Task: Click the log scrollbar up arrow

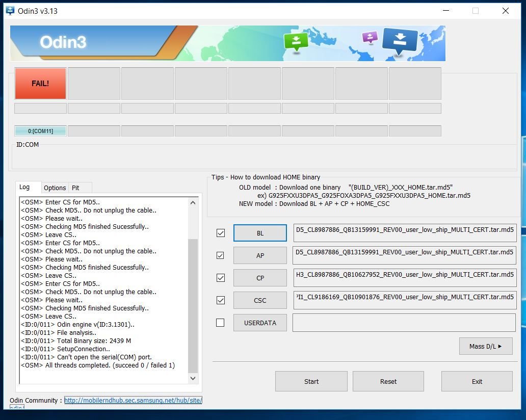Action: point(193,203)
